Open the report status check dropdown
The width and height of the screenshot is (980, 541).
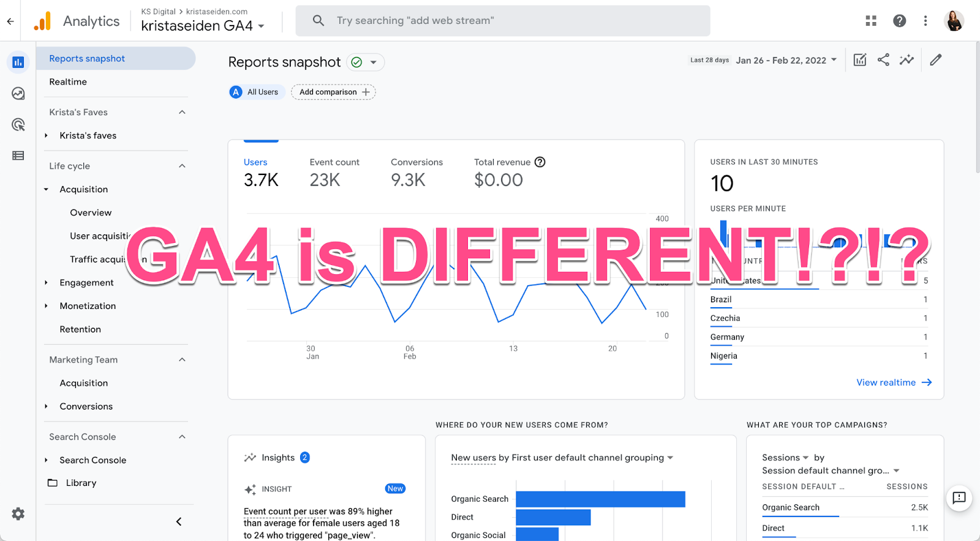tap(365, 62)
